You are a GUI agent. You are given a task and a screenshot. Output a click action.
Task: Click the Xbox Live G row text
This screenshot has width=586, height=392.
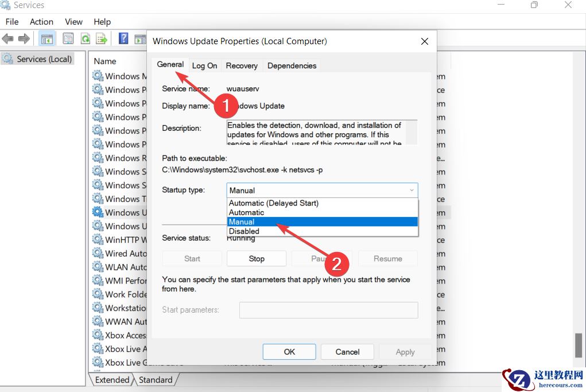click(x=126, y=363)
